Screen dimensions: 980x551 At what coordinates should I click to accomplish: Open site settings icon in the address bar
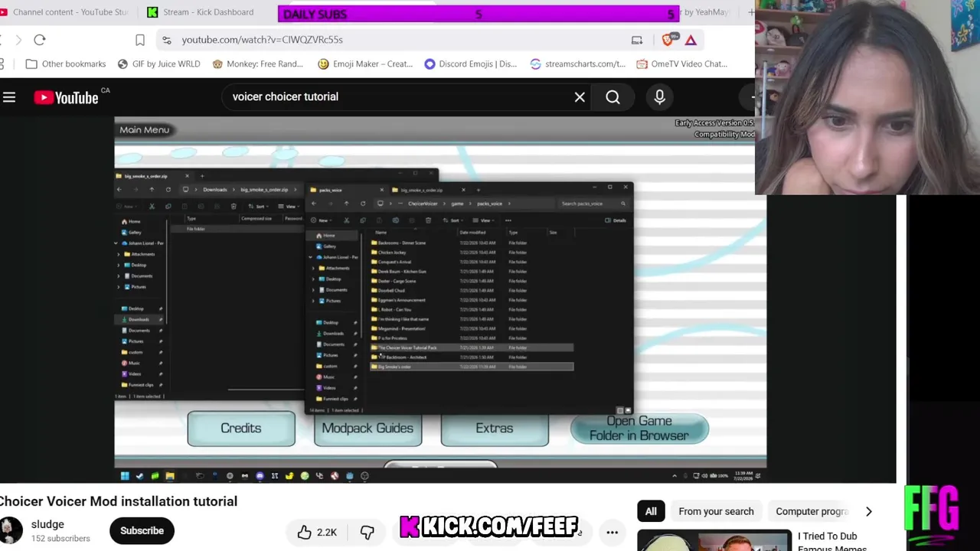coord(166,40)
